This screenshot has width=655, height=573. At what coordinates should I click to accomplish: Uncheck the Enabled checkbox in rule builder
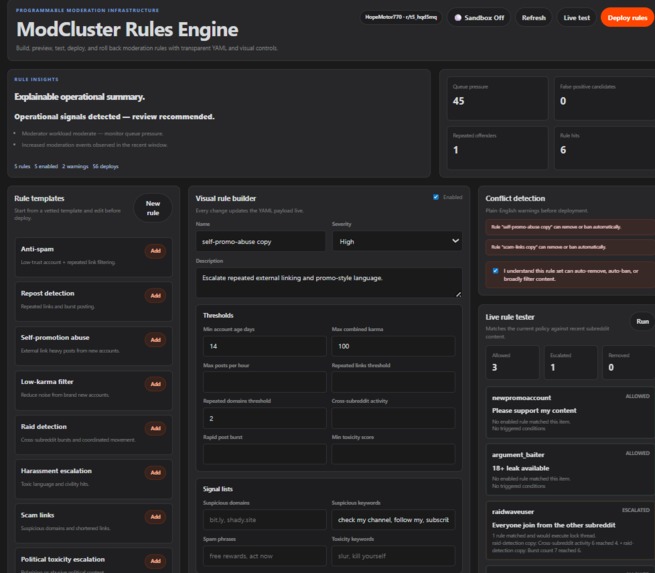tap(436, 197)
